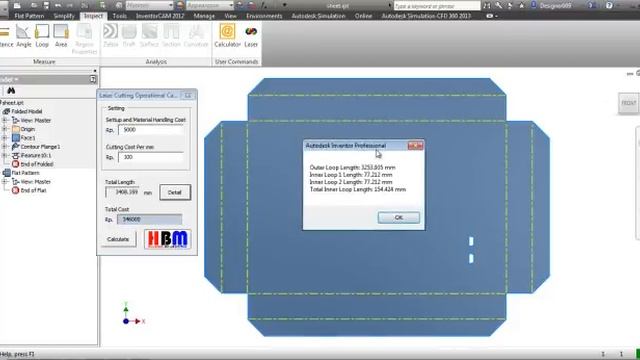The image size is (640, 360).
Task: Expand View: Master under Flat Pattern
Action: tap(5, 182)
